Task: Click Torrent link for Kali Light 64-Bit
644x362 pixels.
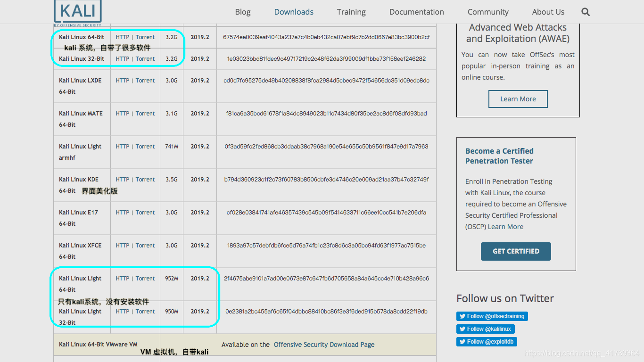Action: 145,279
